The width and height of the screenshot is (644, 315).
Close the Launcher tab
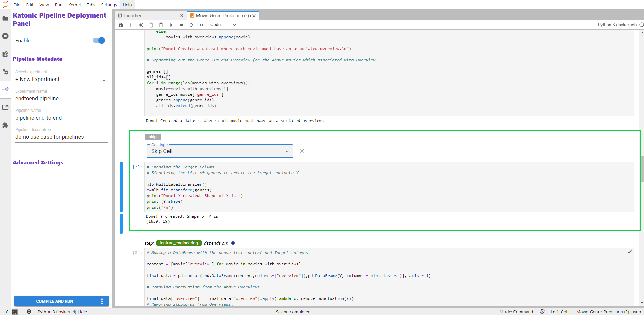182,15
